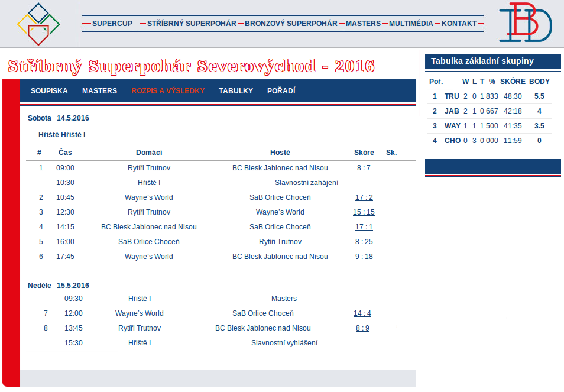This screenshot has height=392, width=564.
Task: Switch to the SOUPISKA tab
Action: (49, 91)
